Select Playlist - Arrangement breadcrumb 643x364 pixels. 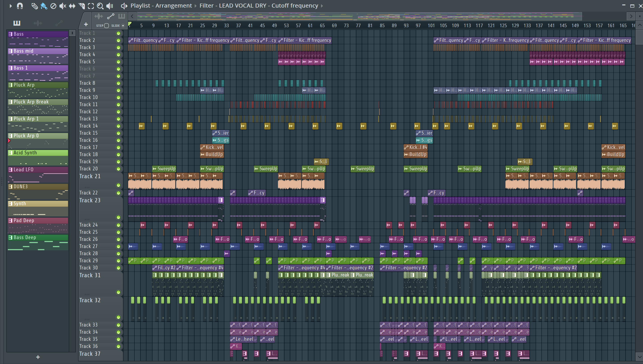(x=161, y=6)
